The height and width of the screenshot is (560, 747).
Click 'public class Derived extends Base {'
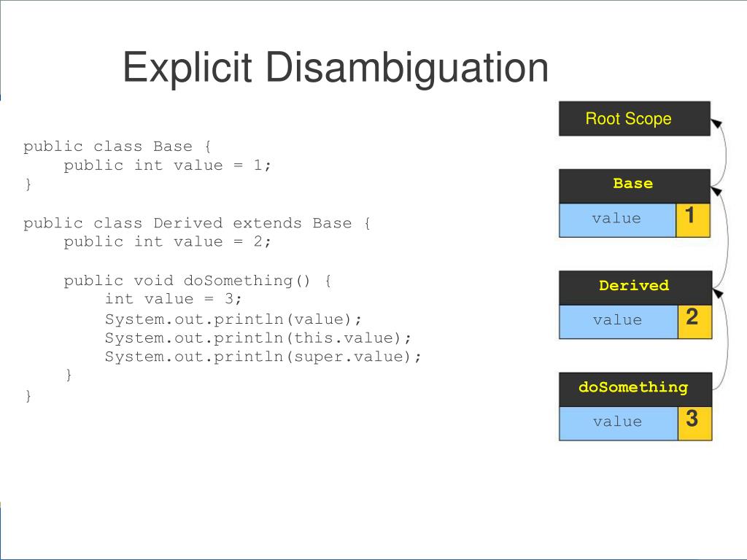tap(197, 223)
